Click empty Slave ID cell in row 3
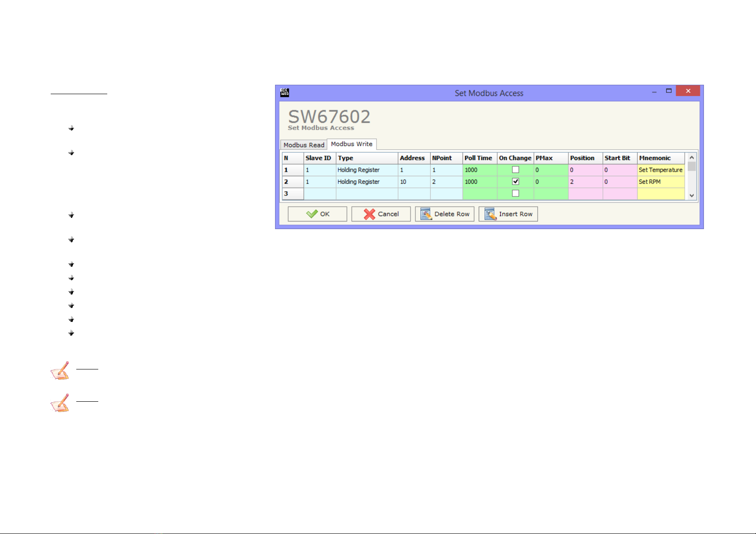This screenshot has height=534, width=756. pyautogui.click(x=320, y=193)
